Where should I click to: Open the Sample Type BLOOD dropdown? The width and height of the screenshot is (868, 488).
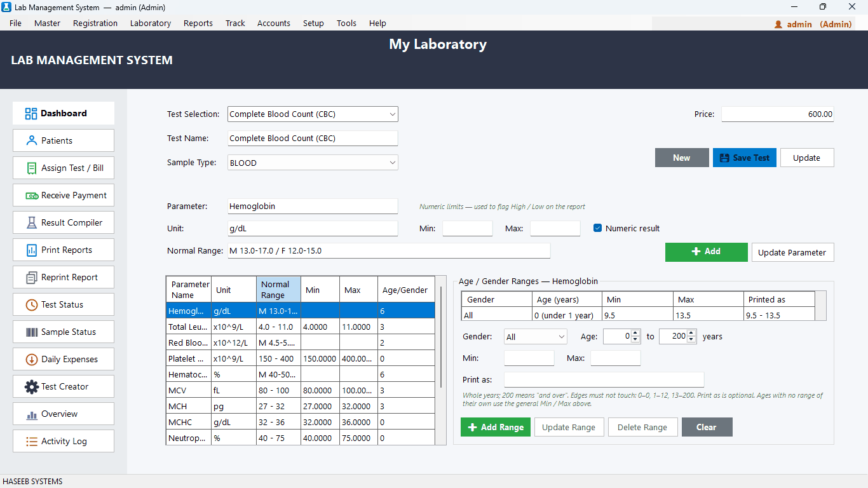[392, 163]
